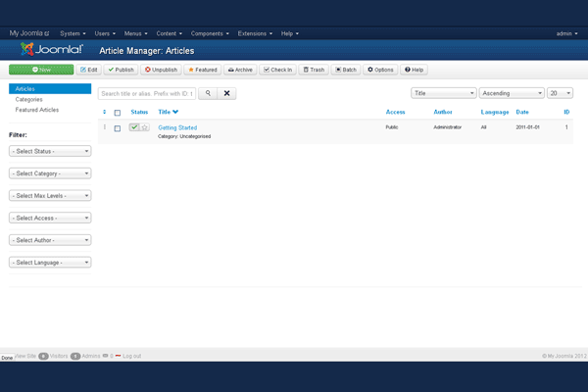Click the green New article button
The image size is (588, 392).
tap(41, 70)
